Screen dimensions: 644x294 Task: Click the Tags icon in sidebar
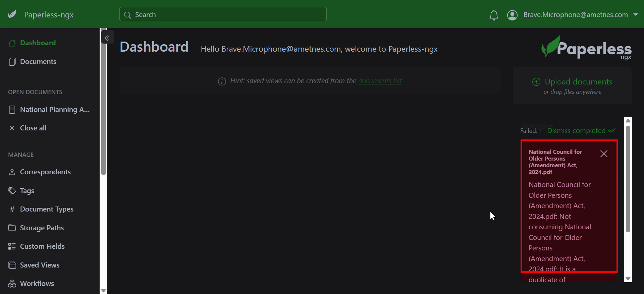[x=12, y=191]
